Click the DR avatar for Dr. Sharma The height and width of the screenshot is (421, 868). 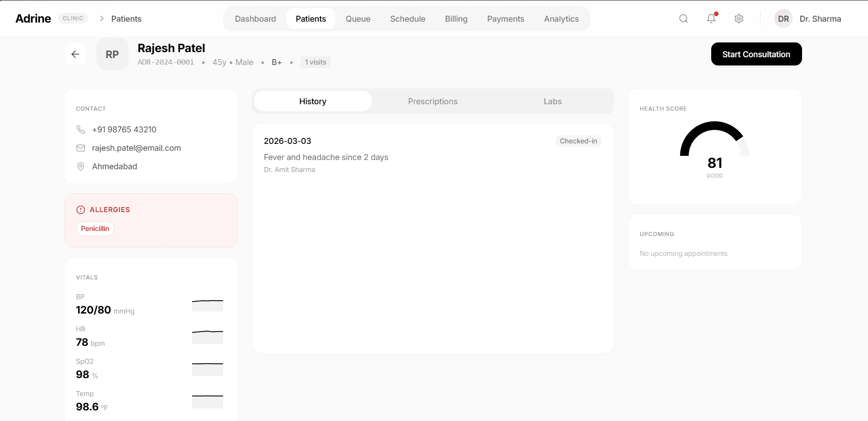tap(783, 18)
